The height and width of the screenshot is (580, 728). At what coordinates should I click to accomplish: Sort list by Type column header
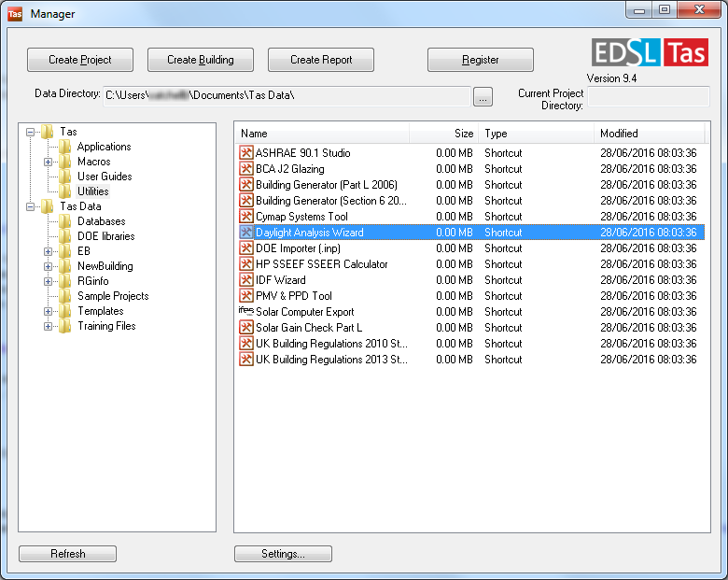click(x=537, y=134)
